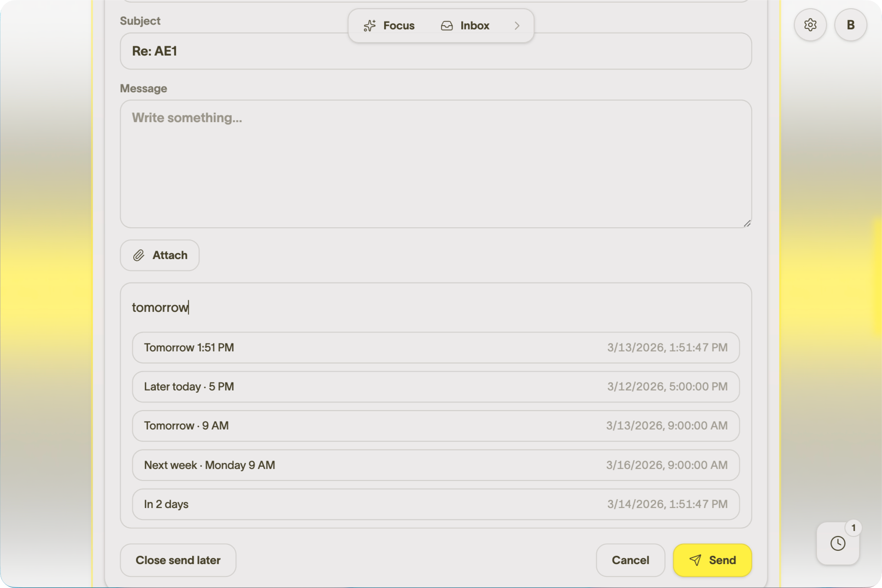The width and height of the screenshot is (882, 588).
Task: Click the paperclip Attach button
Action: tap(159, 255)
